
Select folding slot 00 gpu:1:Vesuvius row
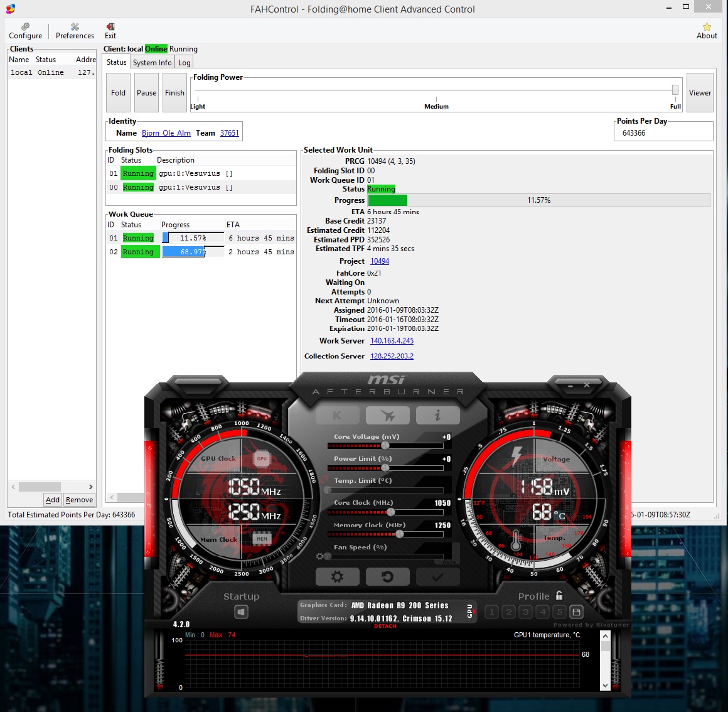[201, 187]
